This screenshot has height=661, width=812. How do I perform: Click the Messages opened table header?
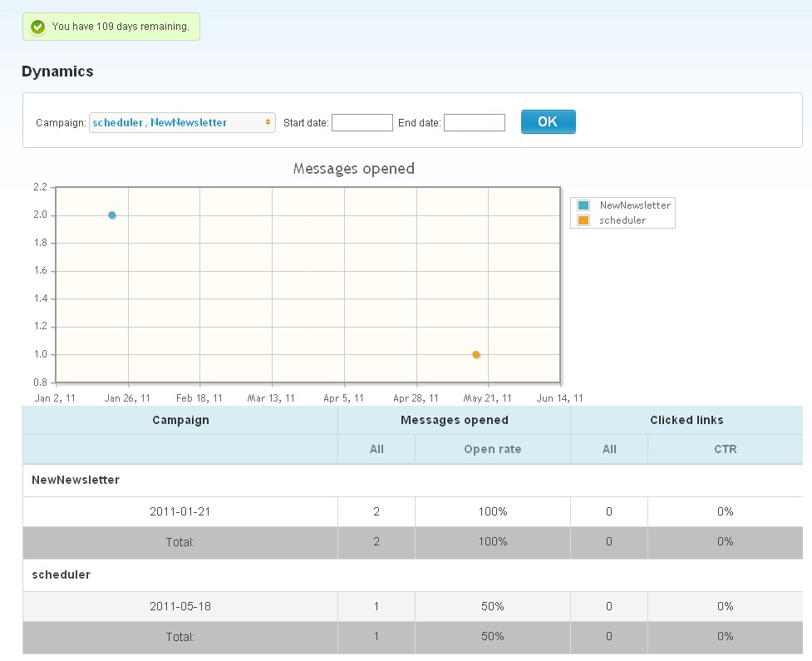454,420
